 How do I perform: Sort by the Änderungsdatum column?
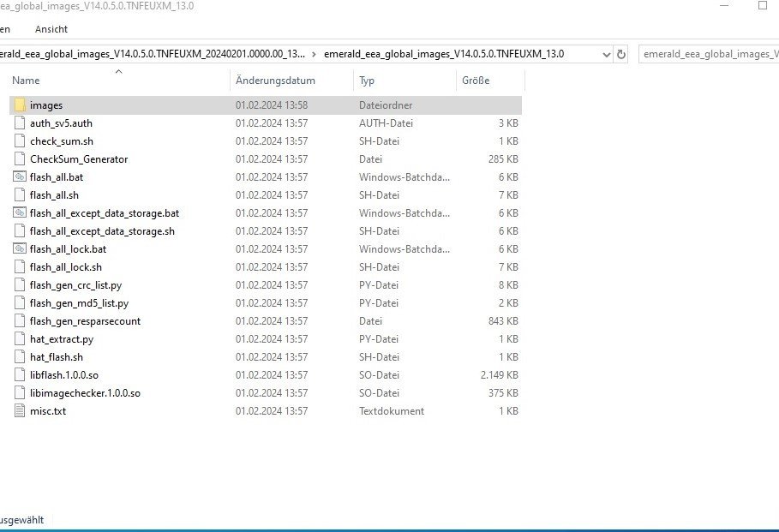click(x=275, y=81)
